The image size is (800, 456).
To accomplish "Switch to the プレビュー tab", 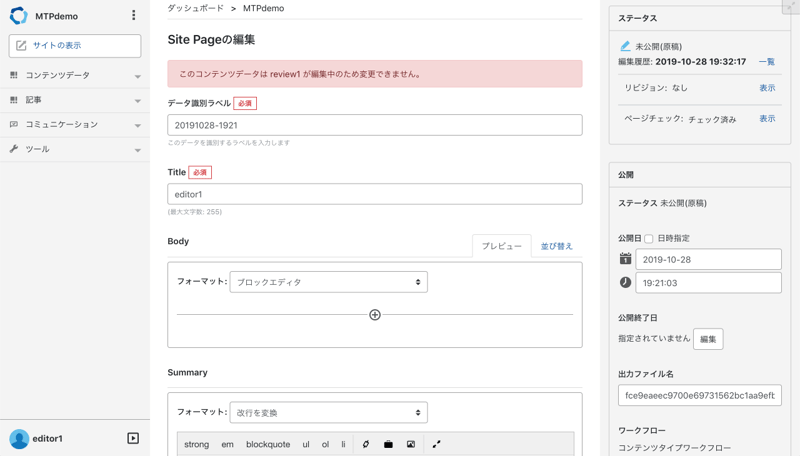I will [502, 246].
